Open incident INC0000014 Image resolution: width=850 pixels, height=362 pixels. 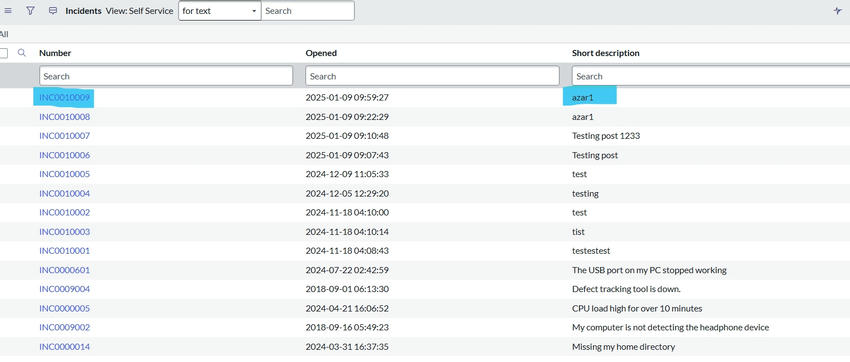pyautogui.click(x=65, y=346)
